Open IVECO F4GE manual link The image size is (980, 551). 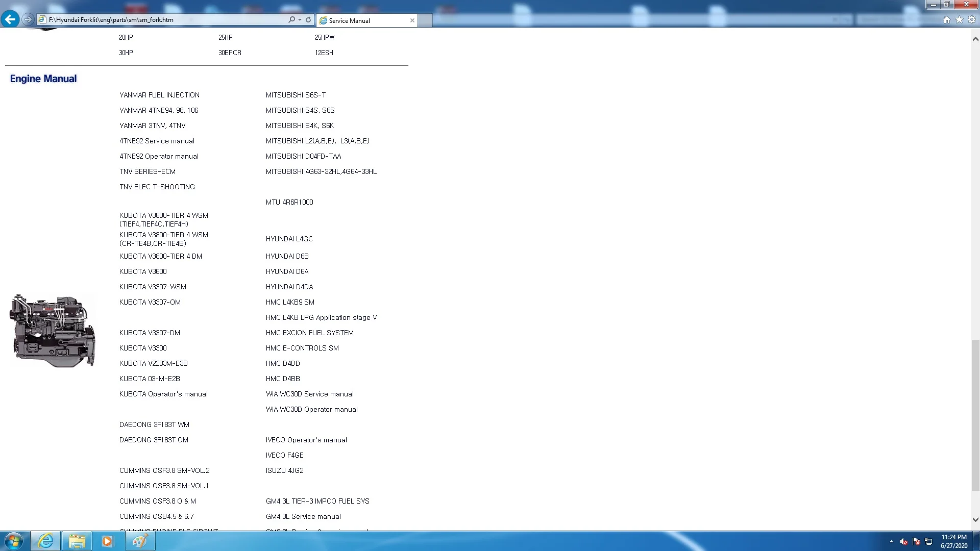pyautogui.click(x=284, y=456)
